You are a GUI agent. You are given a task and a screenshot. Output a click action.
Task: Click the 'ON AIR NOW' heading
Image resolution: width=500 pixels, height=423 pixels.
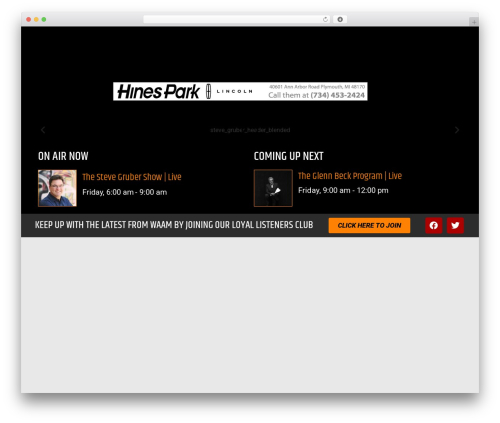tap(63, 156)
